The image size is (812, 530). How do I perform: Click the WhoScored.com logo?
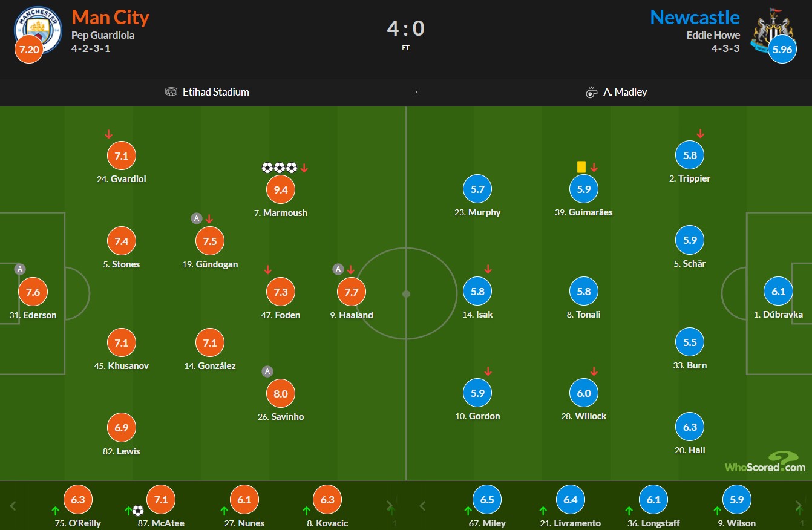[x=765, y=462]
